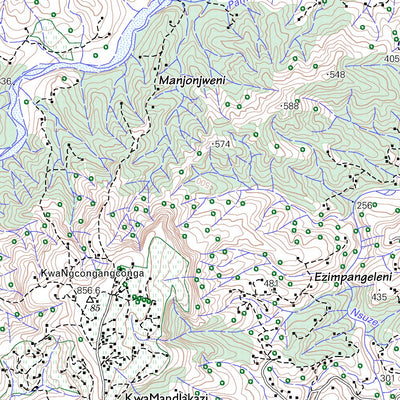Click the Nsuze river name label
The width and height of the screenshot is (400, 400).
tap(366, 318)
